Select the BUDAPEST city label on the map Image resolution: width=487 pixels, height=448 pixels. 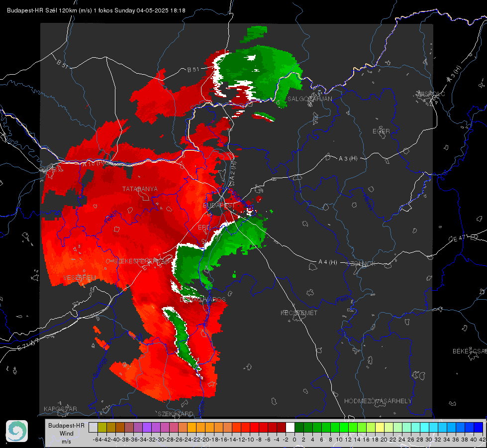pyautogui.click(x=219, y=206)
